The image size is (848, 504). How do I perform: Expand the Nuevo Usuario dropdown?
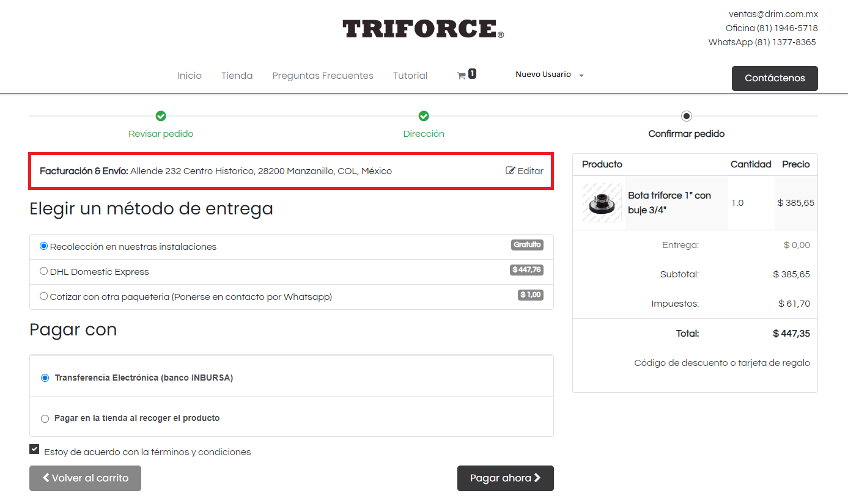(550, 75)
